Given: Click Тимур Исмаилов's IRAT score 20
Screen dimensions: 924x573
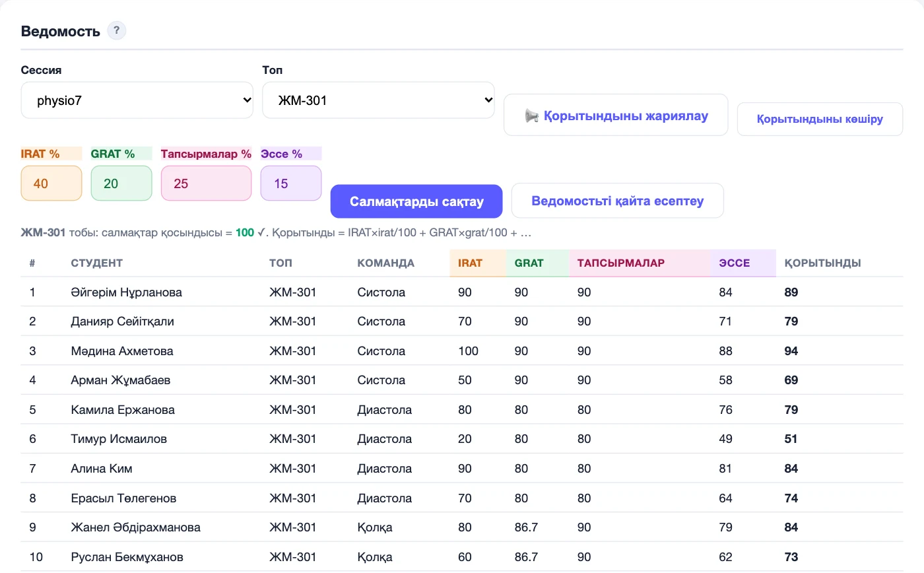Looking at the screenshot, I should coord(465,439).
